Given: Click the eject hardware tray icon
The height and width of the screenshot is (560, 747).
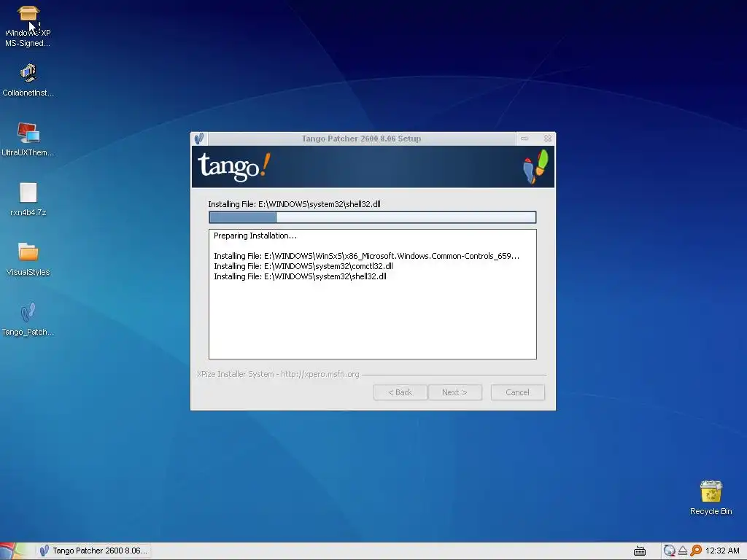Looking at the screenshot, I should (x=682, y=551).
